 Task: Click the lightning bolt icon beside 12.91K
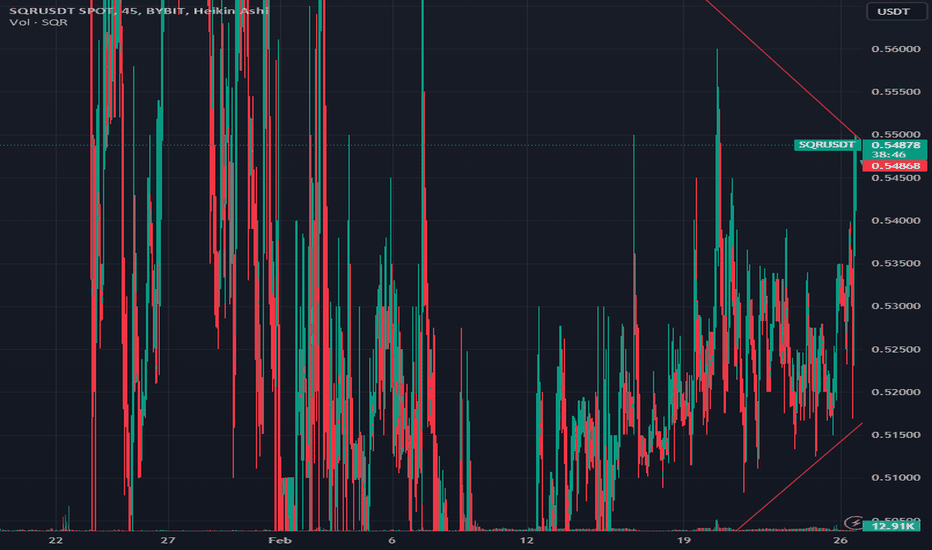pyautogui.click(x=854, y=523)
